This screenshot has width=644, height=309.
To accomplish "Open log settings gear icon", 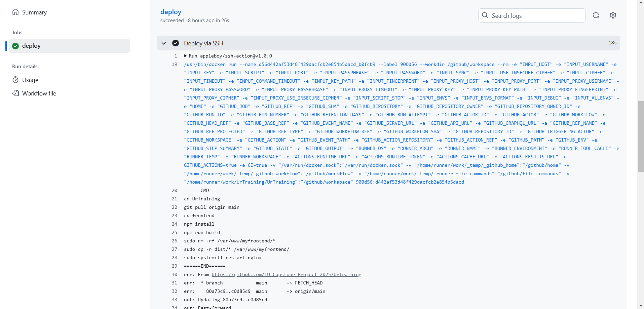I will point(613,15).
